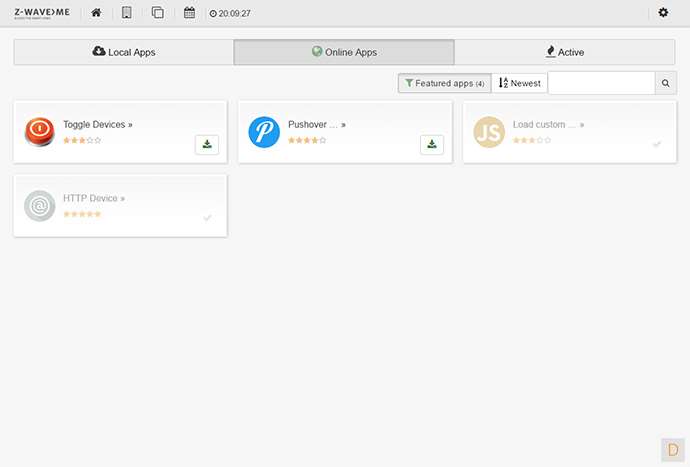The width and height of the screenshot is (690, 467).
Task: Open the Pushover ... » link
Action: (x=317, y=125)
